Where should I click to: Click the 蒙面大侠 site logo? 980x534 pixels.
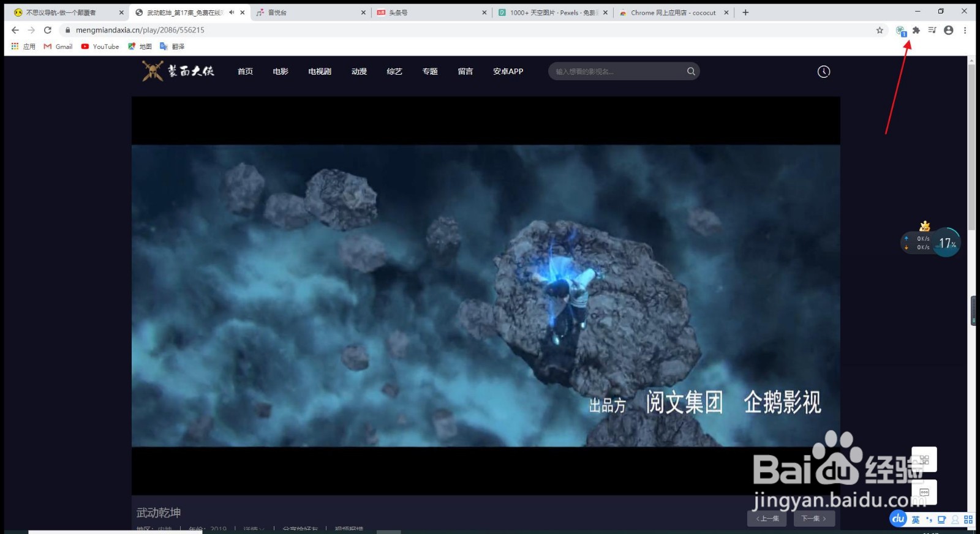coord(178,71)
